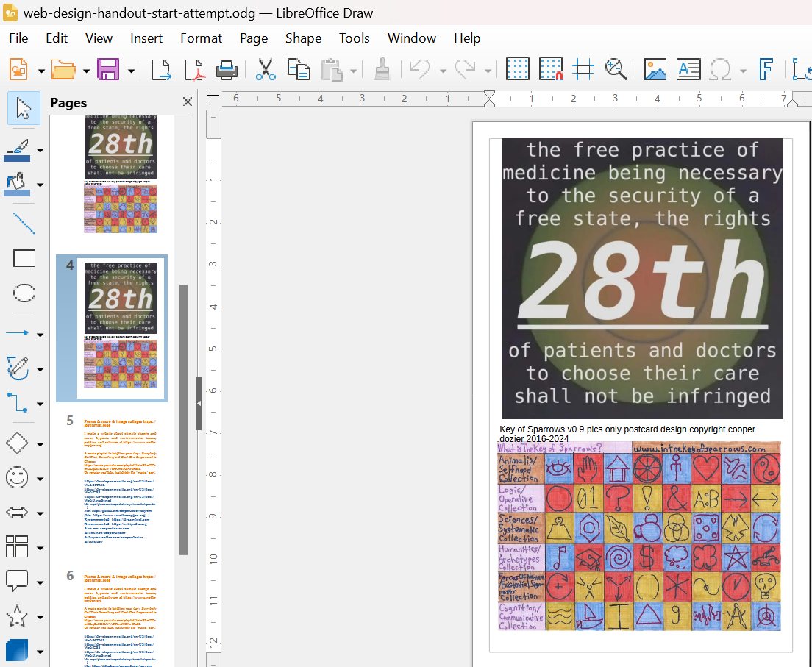Select the Block Arrows tool

click(17, 512)
